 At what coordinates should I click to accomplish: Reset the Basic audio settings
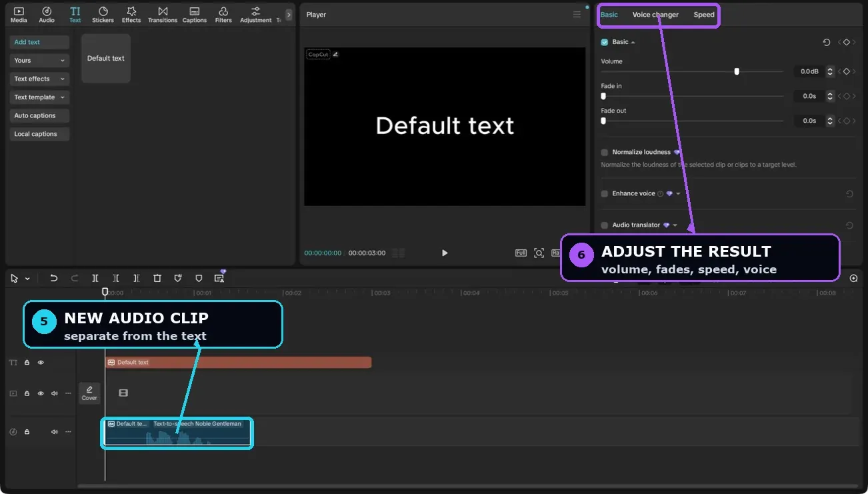coord(827,42)
